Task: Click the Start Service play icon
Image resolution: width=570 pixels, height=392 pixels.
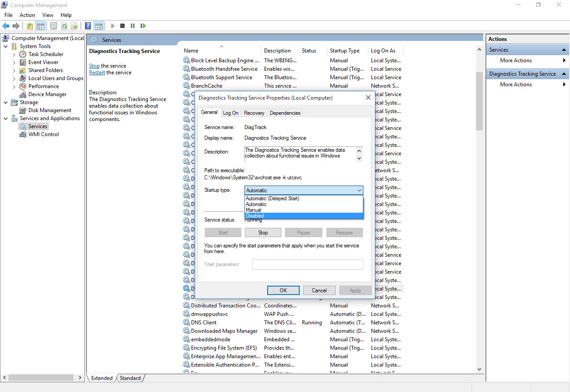Action: pos(113,26)
